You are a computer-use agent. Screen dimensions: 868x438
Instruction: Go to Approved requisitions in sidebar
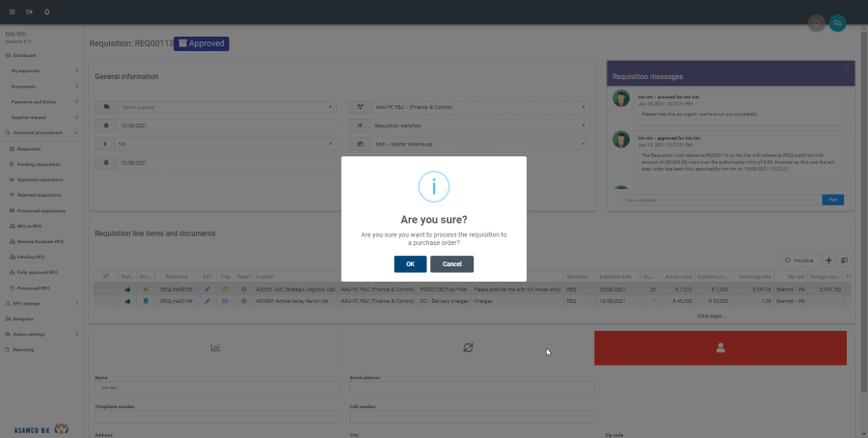tap(41, 179)
